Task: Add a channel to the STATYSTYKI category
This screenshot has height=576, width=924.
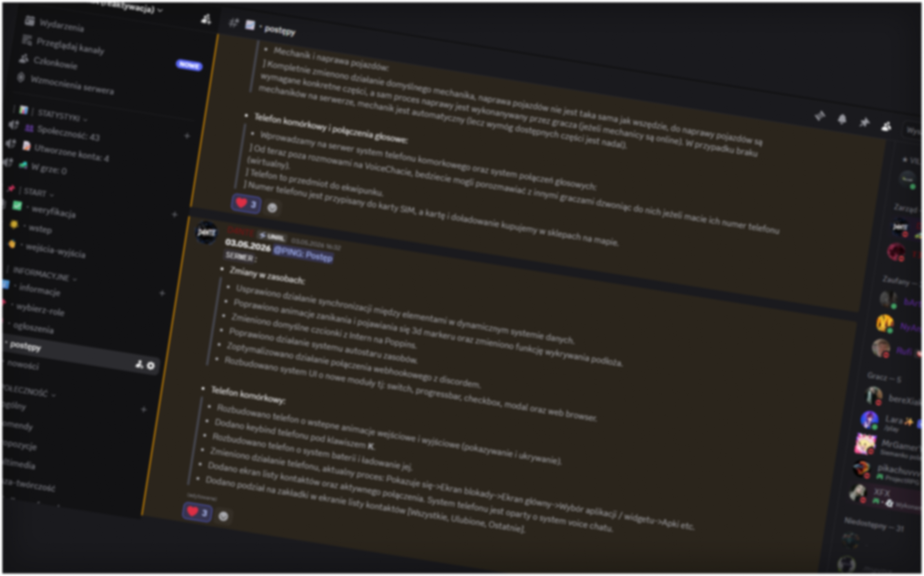Action: pos(187,136)
